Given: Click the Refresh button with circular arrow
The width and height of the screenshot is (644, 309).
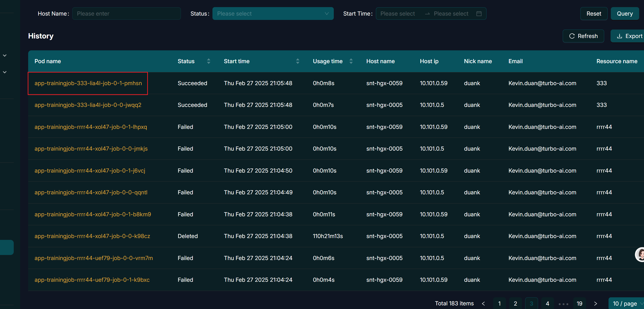Looking at the screenshot, I should 583,36.
